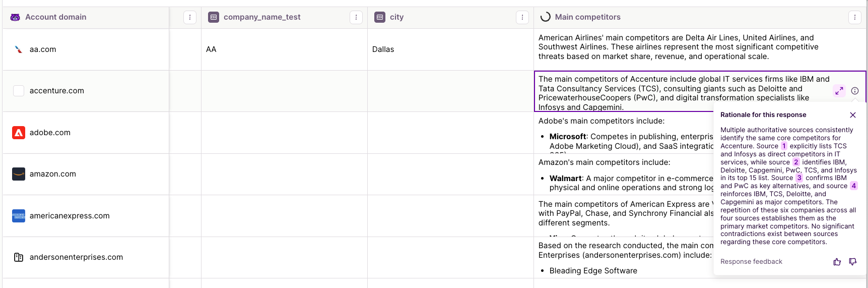Viewport: 868px width, 288px height.
Task: Select the andersonenterprises.com domain cell
Action: pos(86,257)
